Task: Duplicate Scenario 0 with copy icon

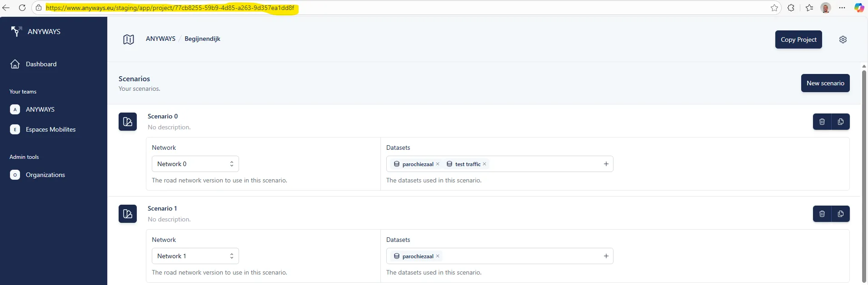Action: click(x=841, y=122)
